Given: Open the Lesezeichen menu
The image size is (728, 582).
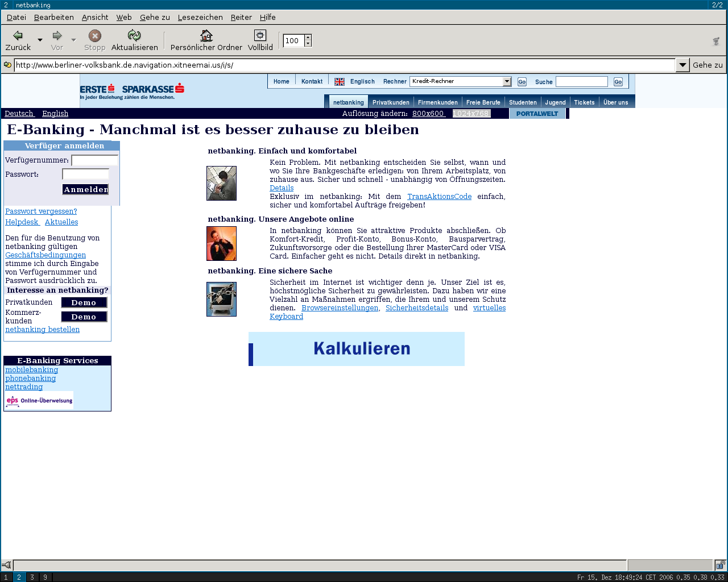Looking at the screenshot, I should coord(200,17).
